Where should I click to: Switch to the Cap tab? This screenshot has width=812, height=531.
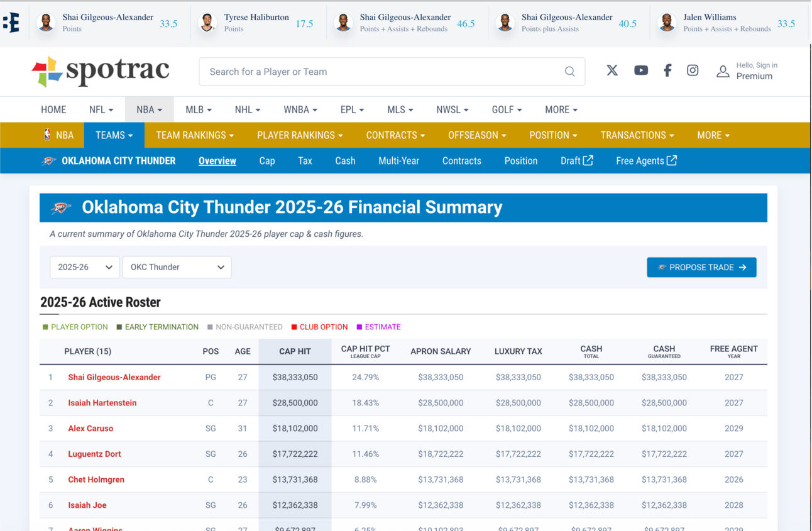coord(267,161)
